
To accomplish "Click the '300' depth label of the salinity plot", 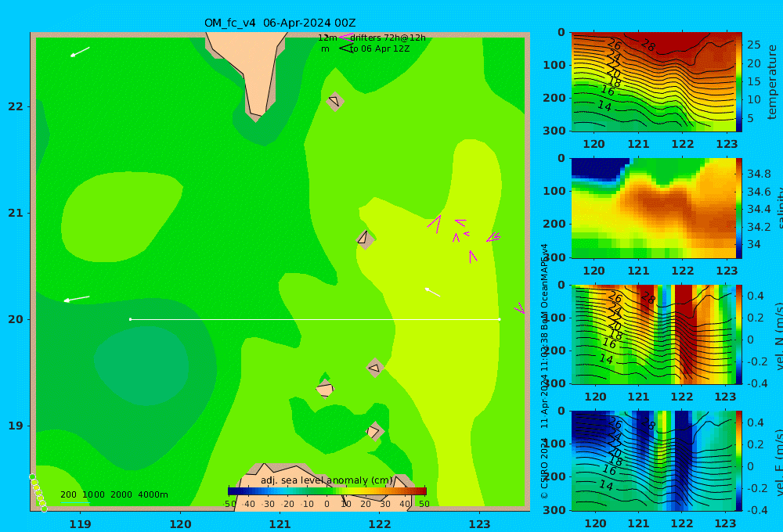I will pyautogui.click(x=554, y=257).
